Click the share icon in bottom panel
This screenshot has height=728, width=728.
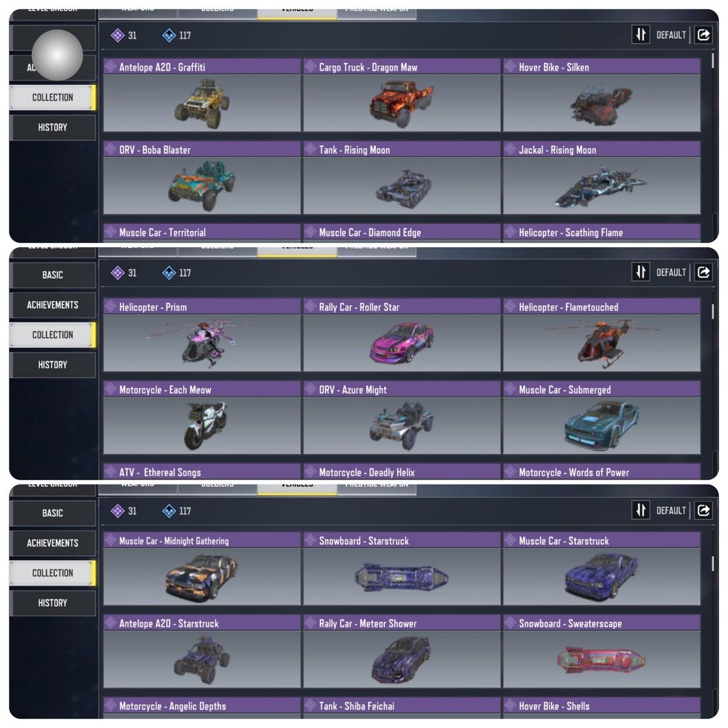coord(703,511)
